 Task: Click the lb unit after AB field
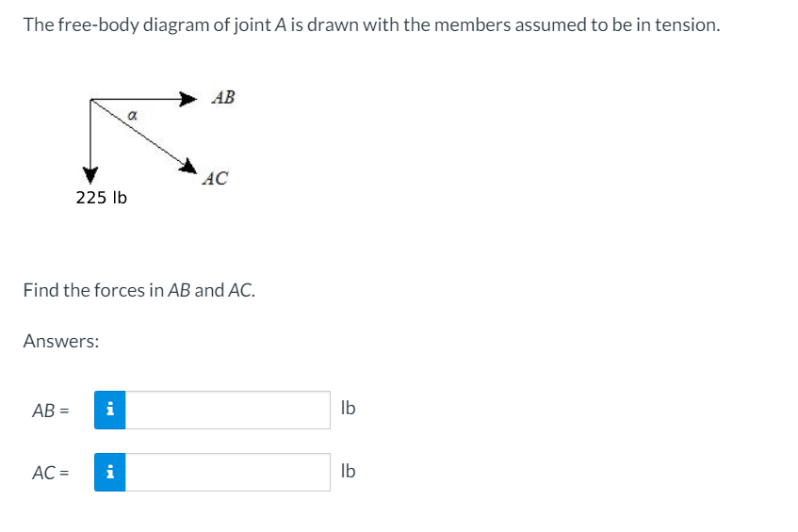click(x=348, y=408)
